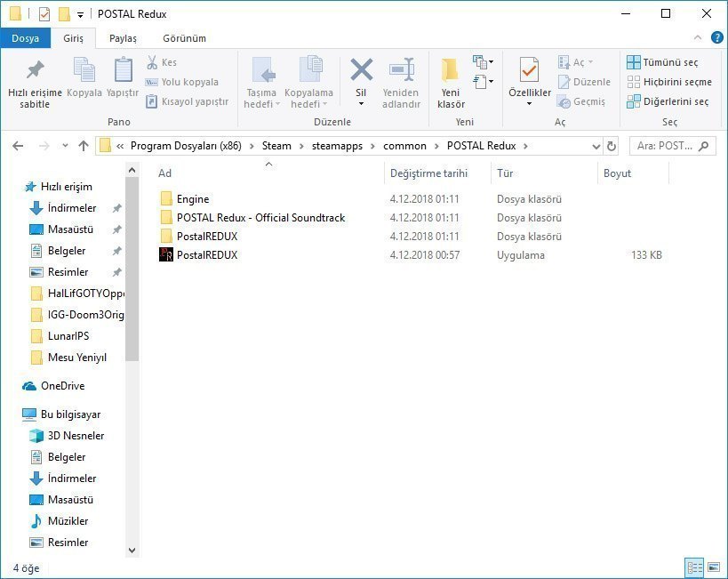Open the recent locations dropdown arrow
The height and width of the screenshot is (579, 728).
pos(65,146)
